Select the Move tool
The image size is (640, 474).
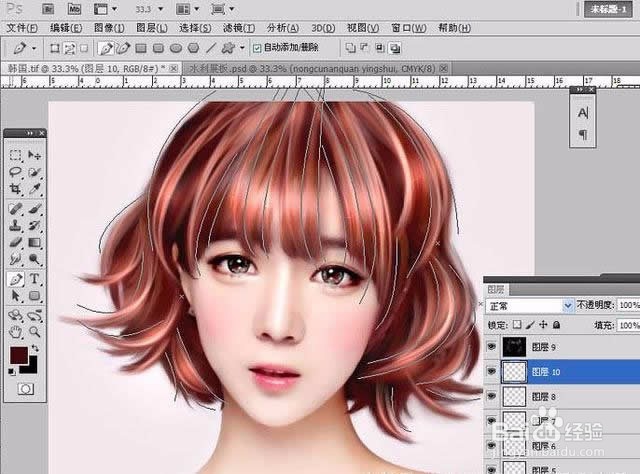35,155
